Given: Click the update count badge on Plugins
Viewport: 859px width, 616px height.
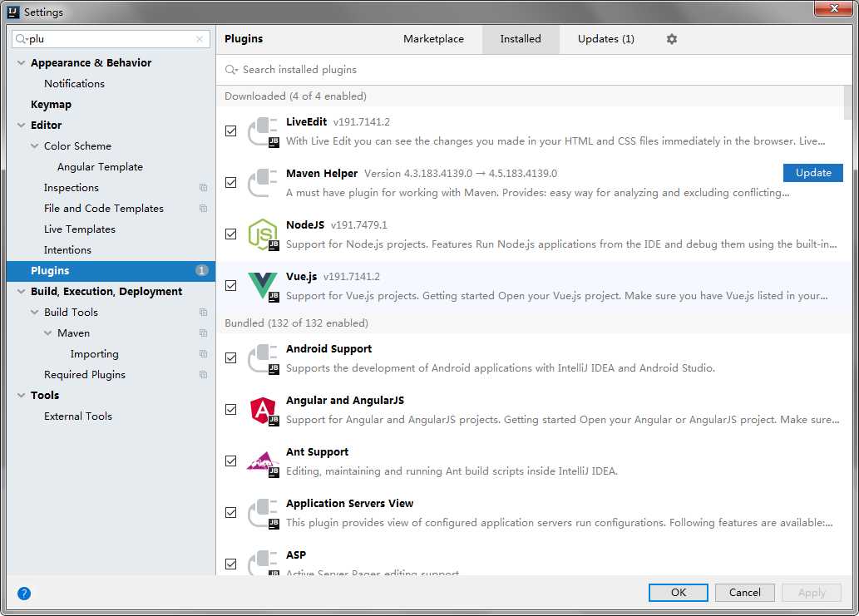Looking at the screenshot, I should coord(201,270).
